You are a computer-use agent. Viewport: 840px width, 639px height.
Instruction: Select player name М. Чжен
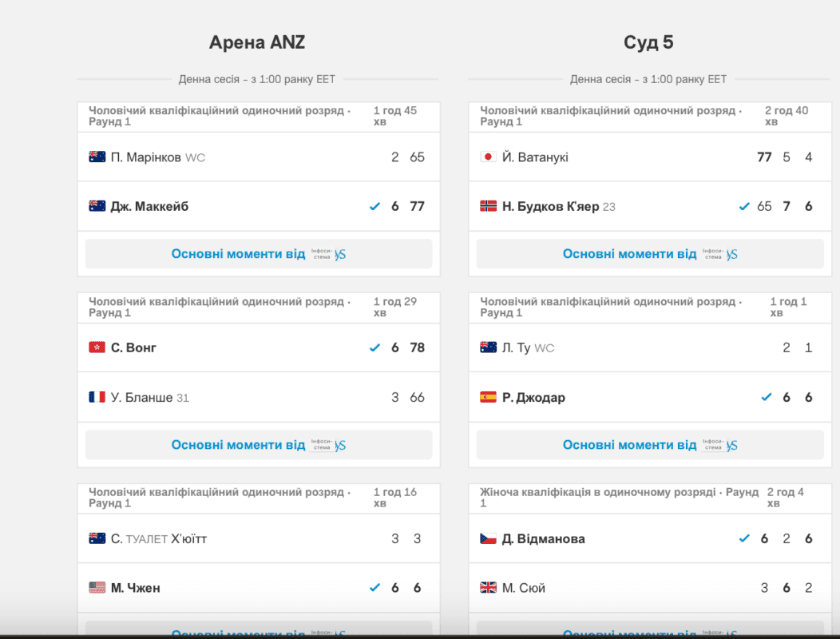pos(135,588)
